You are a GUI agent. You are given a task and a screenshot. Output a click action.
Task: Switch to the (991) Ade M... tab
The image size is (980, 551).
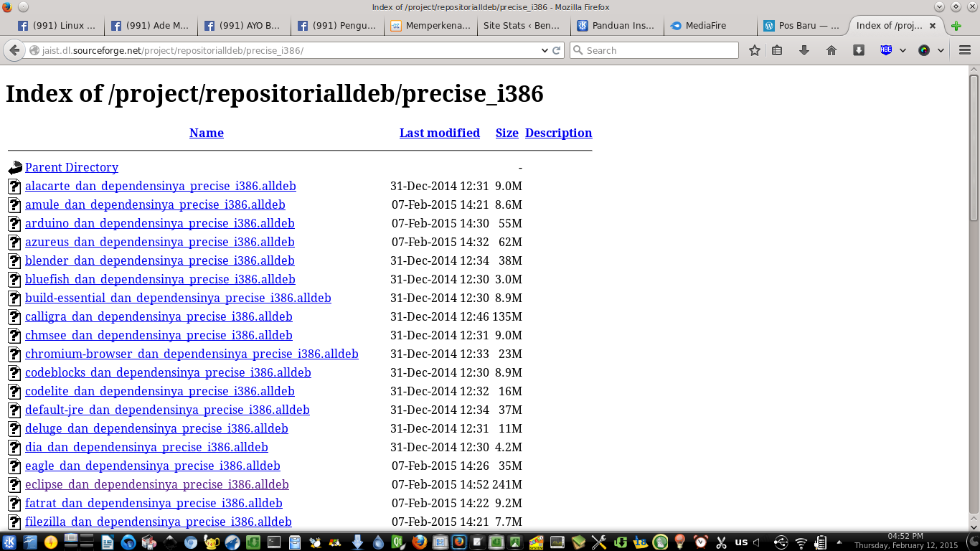[x=151, y=25]
